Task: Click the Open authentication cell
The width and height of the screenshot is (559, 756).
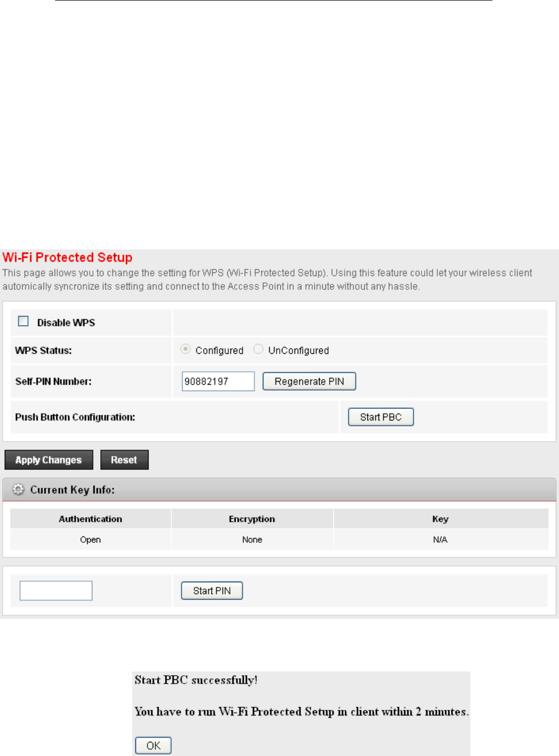Action: click(90, 540)
